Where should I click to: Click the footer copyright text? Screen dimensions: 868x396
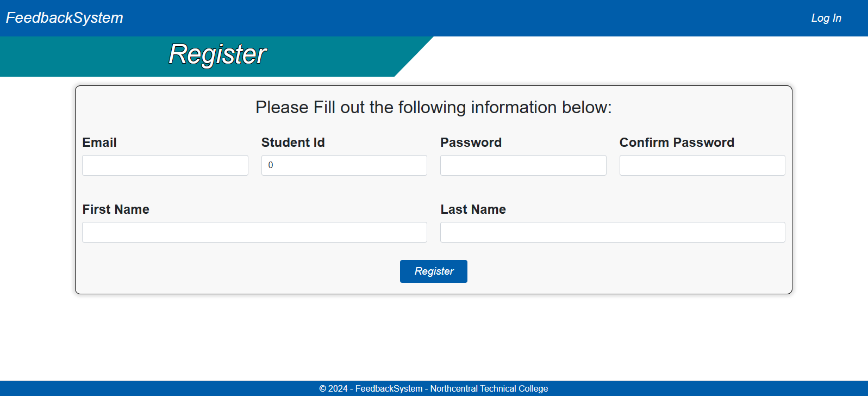433,388
